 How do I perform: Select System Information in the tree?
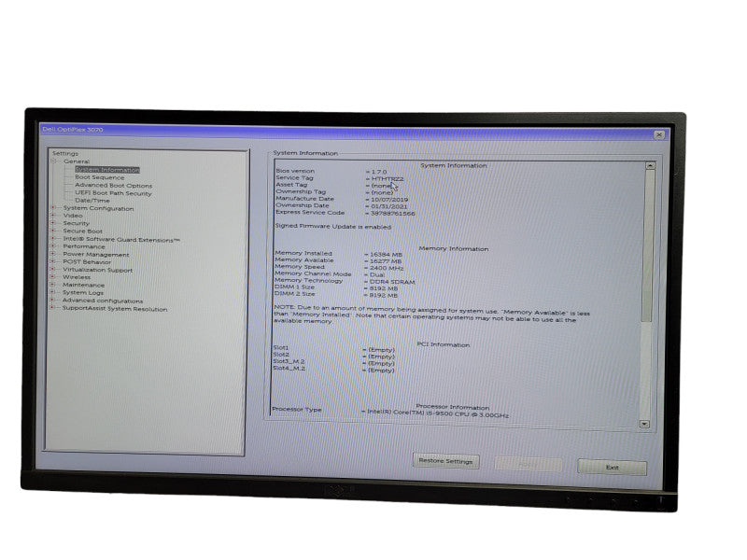pos(107,170)
